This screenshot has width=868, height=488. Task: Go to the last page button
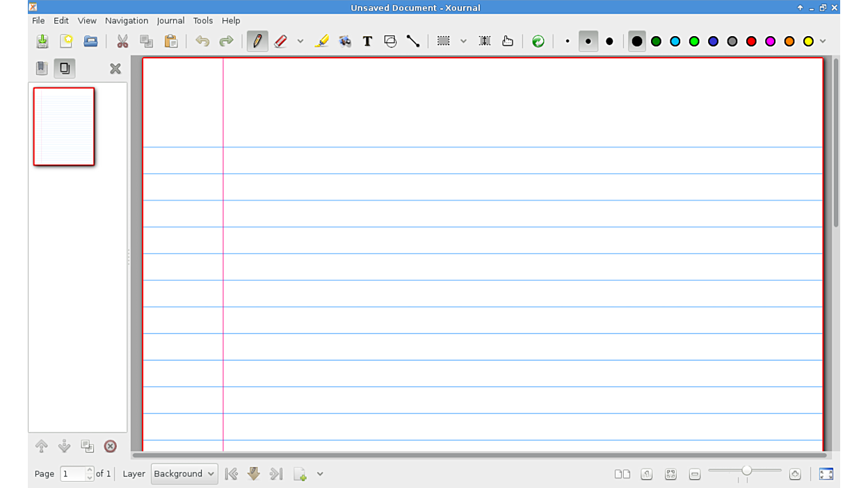276,474
